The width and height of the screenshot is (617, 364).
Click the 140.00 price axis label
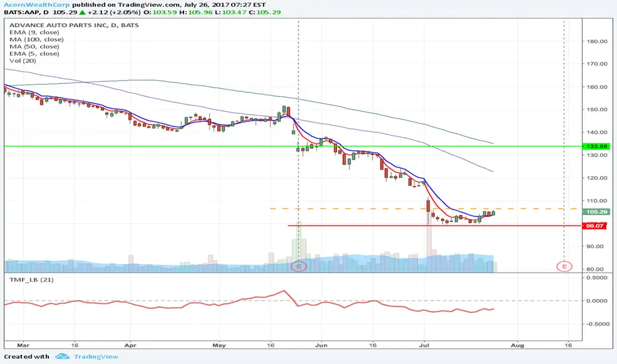597,132
